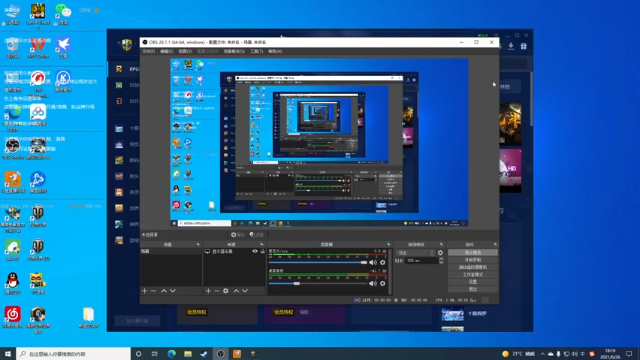Add a new source with the plus icon

coord(208,291)
